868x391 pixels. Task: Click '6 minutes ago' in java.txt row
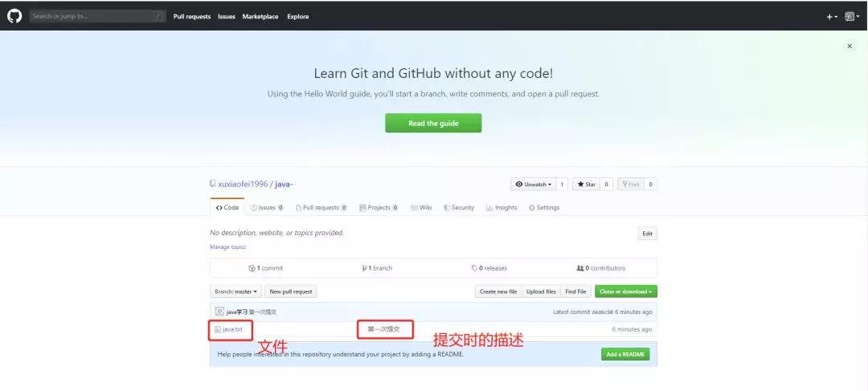632,329
